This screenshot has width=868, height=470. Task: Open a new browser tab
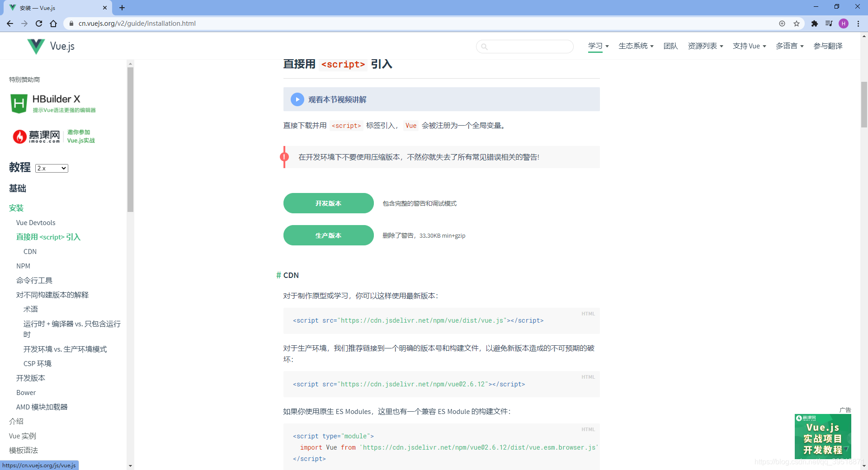[122, 8]
